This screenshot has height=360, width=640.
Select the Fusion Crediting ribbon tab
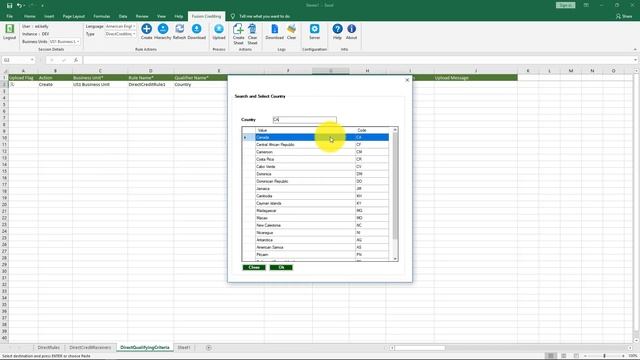pyautogui.click(x=206, y=16)
